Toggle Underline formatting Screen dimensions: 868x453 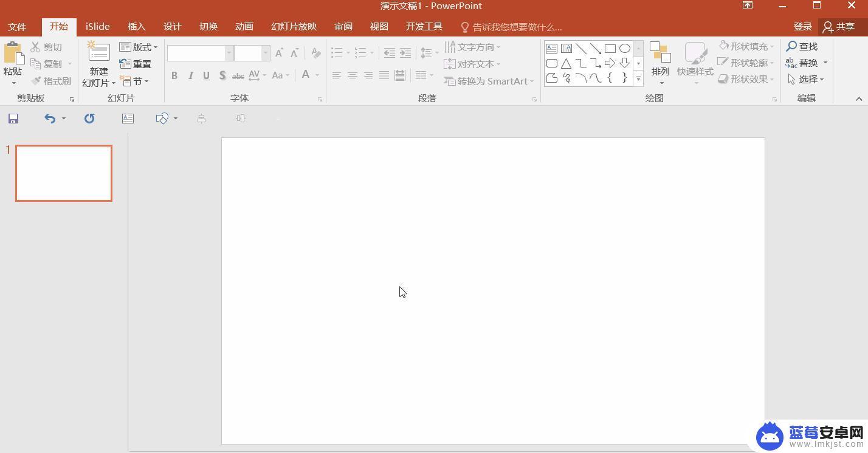pos(206,75)
